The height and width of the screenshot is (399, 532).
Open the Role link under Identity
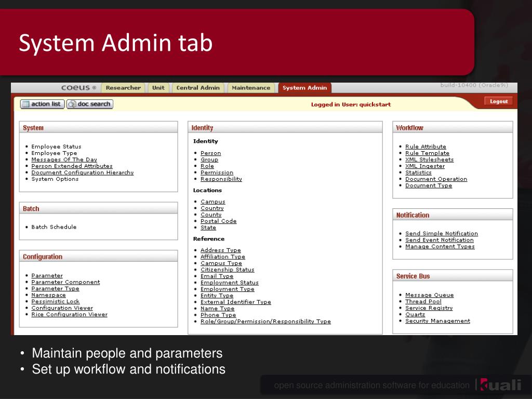207,166
